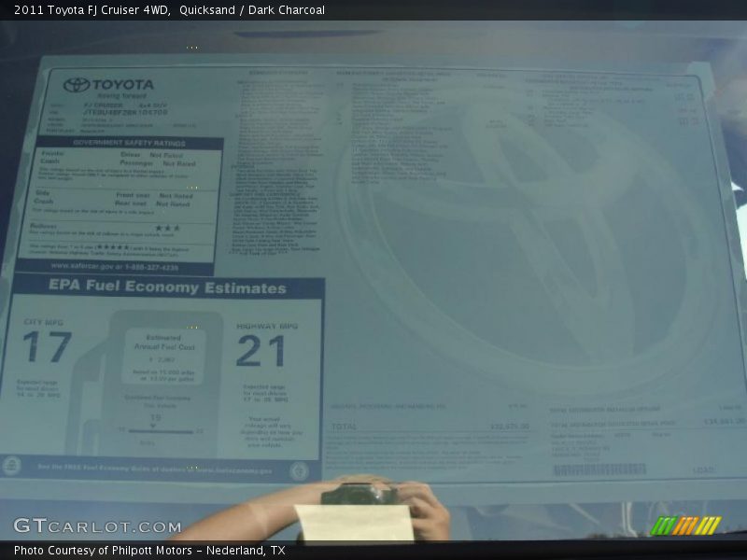Click the highway MPG value 21
Viewport: 747px width, 560px height.
point(261,351)
